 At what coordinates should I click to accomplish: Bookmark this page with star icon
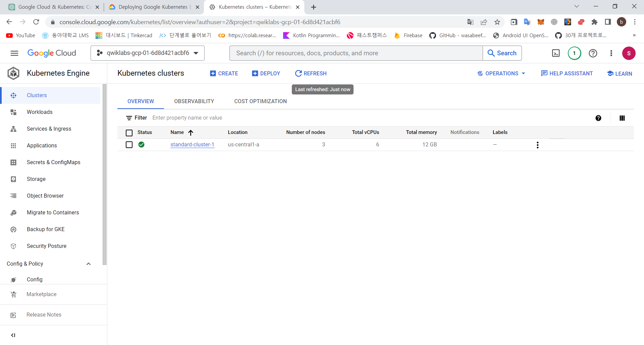[497, 22]
